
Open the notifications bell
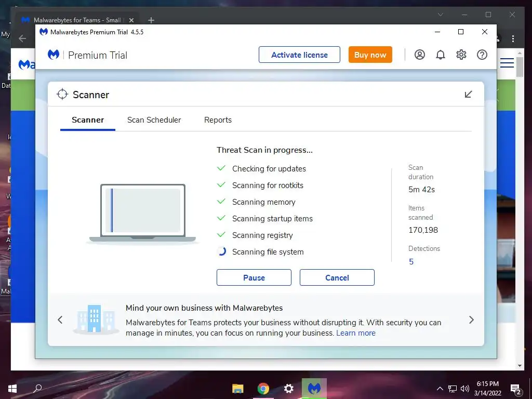(x=441, y=55)
